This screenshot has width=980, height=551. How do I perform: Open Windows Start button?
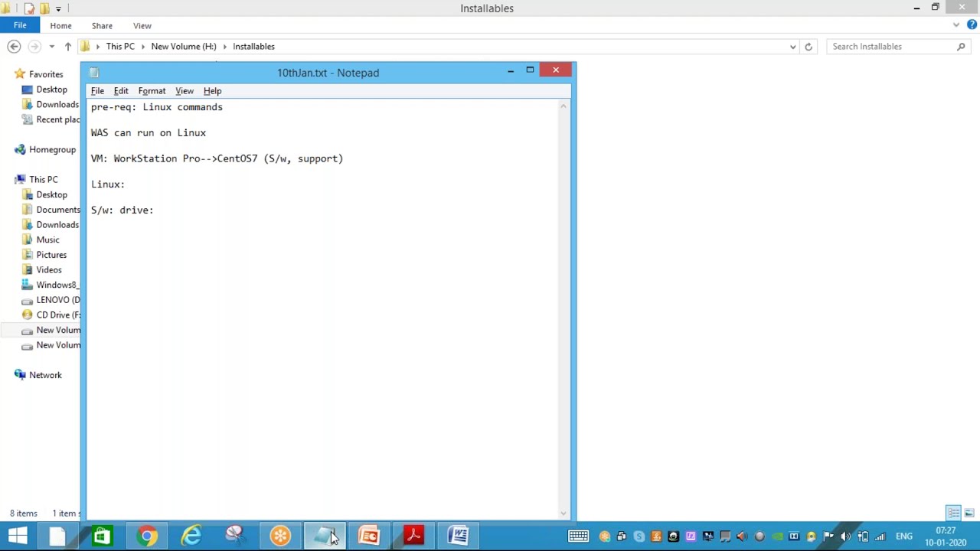(x=18, y=536)
